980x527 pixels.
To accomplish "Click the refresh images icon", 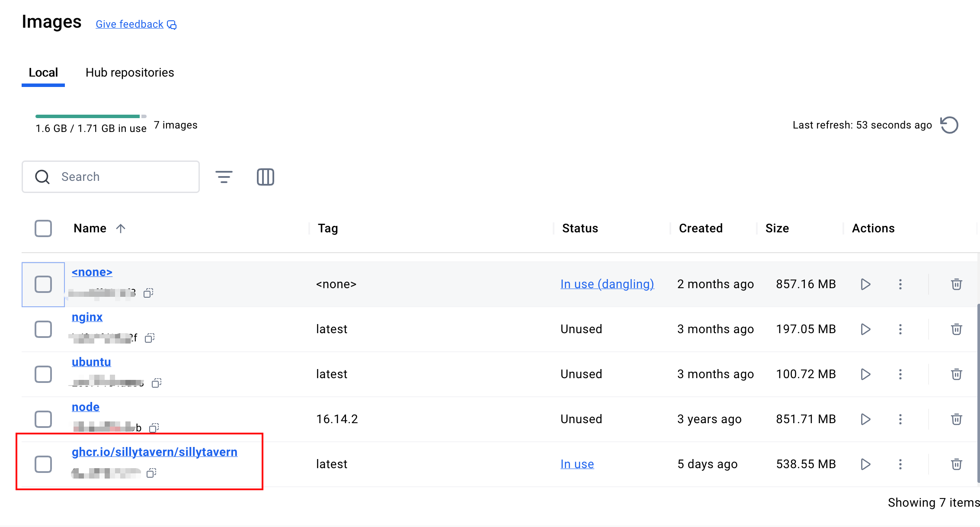I will coord(949,125).
